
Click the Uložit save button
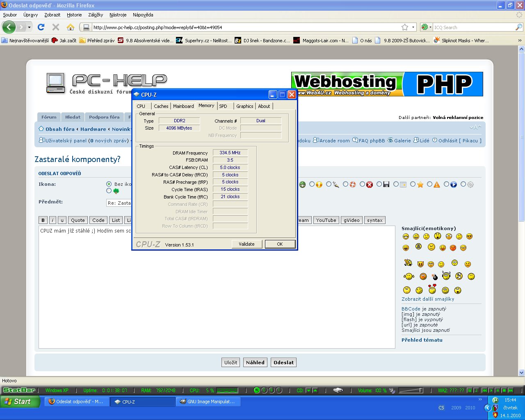coord(231,363)
